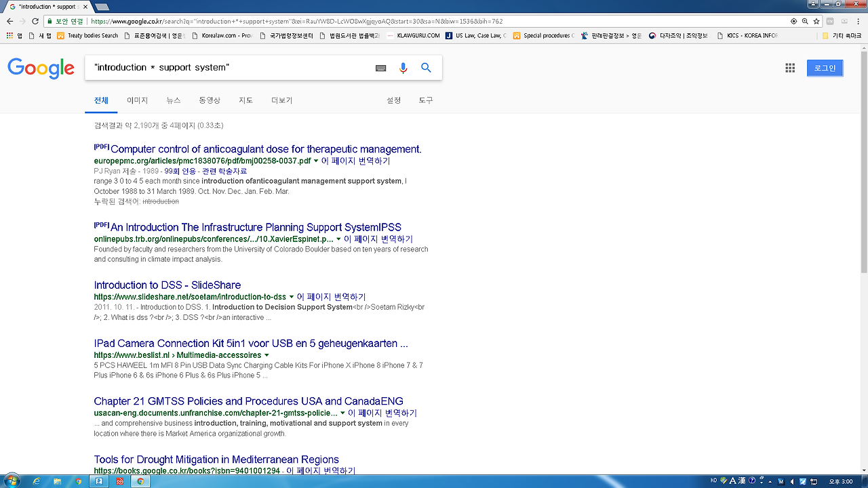Screen dimensions: 868x488
Task: Click the location icon in address bar
Action: [x=793, y=21]
